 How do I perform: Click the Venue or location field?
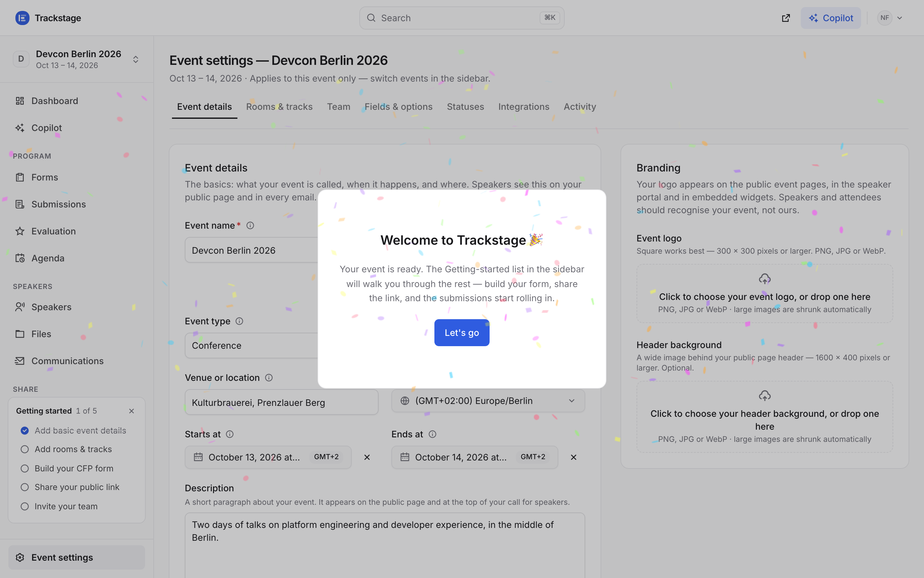281,402
